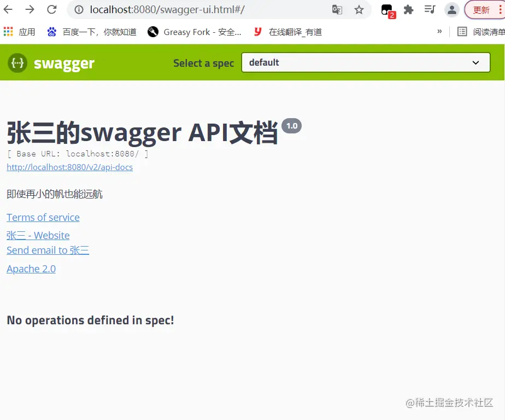
Task: Open Greasy Fork bookmark
Action: pyautogui.click(x=194, y=32)
